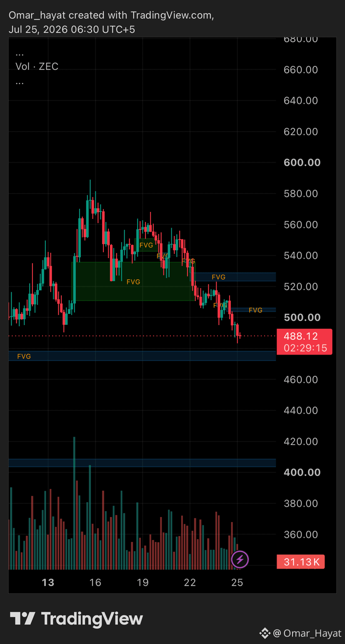The width and height of the screenshot is (345, 644).
Task: Click the 'Omar_hayat created with TradingView.com' header text
Action: coord(112,15)
